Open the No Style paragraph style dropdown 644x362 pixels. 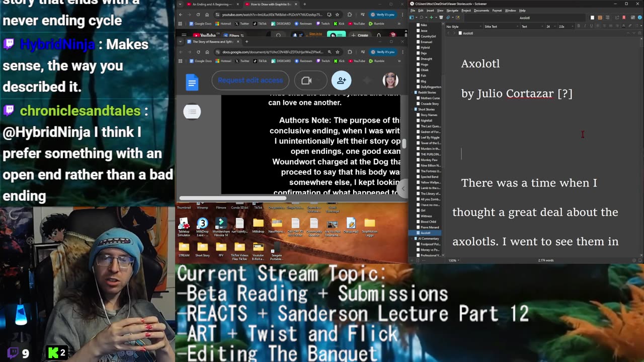[463, 27]
